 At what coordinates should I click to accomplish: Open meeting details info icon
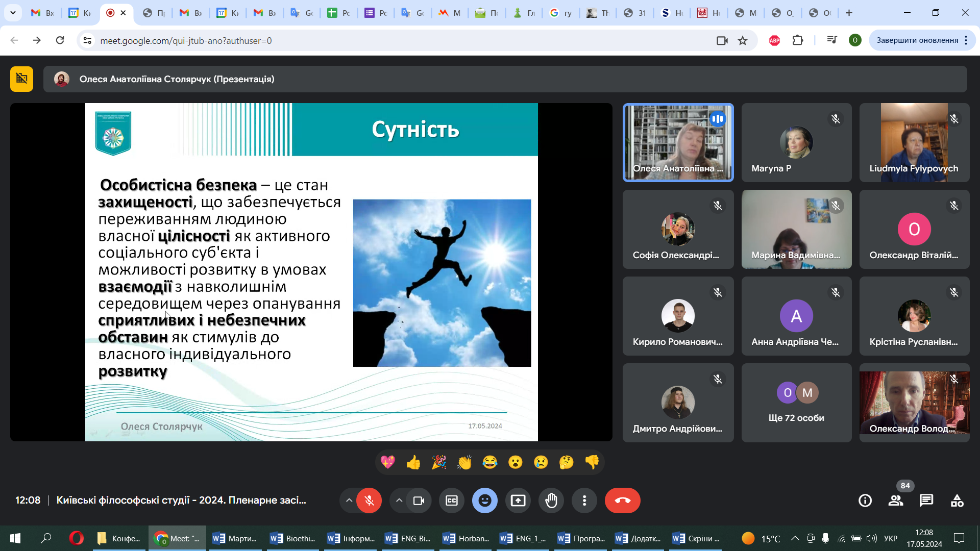tap(865, 500)
